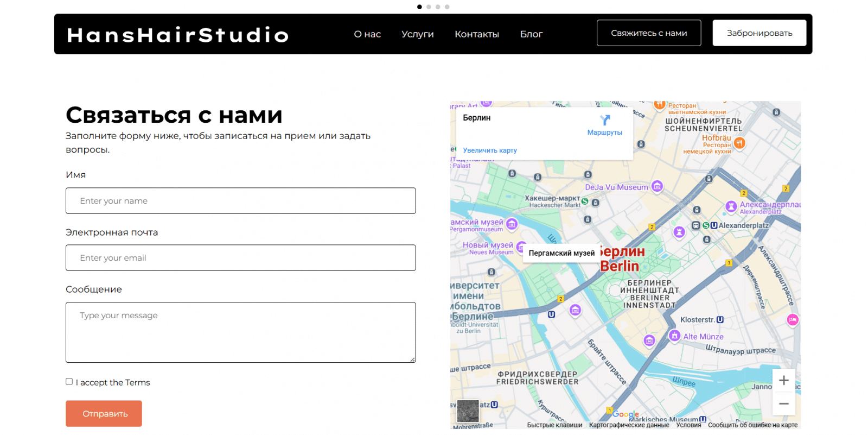The width and height of the screenshot is (868, 435).
Task: Focus the Enter your name field
Action: coord(240,201)
